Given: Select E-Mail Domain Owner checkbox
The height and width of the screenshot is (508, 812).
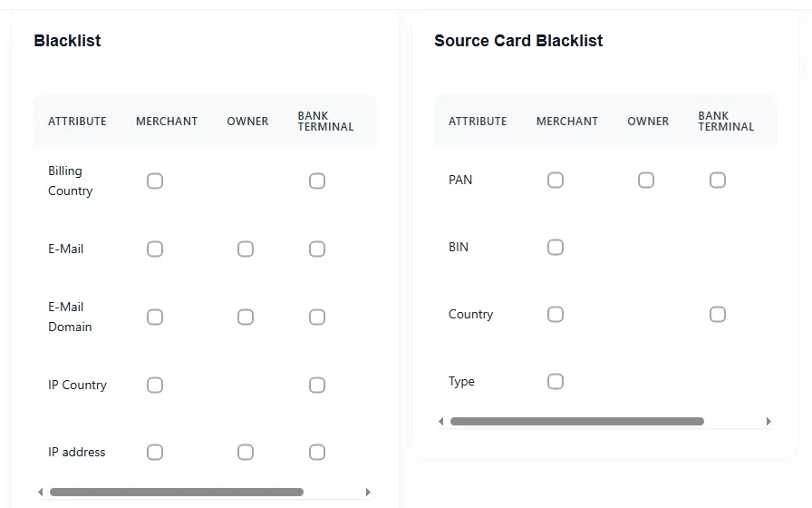Looking at the screenshot, I should tap(246, 317).
